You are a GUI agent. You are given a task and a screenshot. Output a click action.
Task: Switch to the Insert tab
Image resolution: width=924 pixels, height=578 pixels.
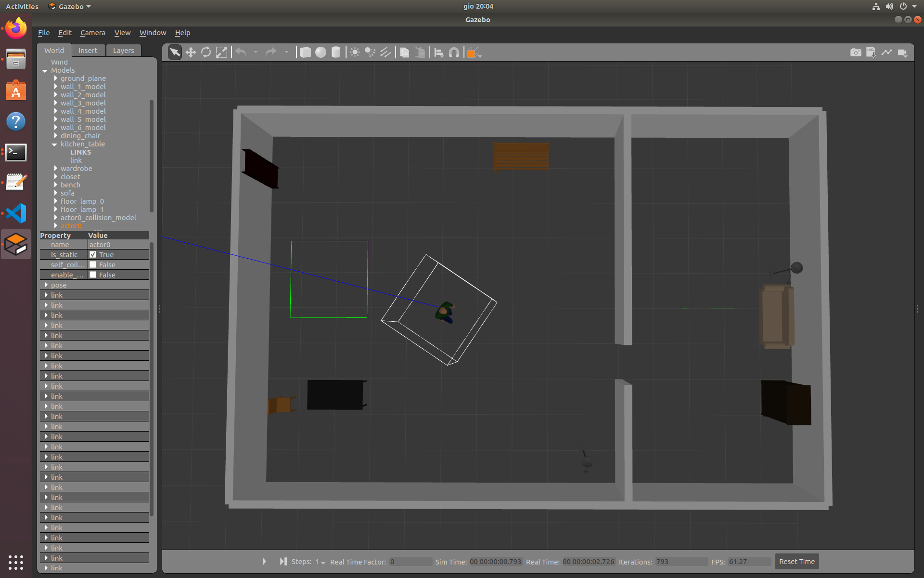[x=88, y=51]
